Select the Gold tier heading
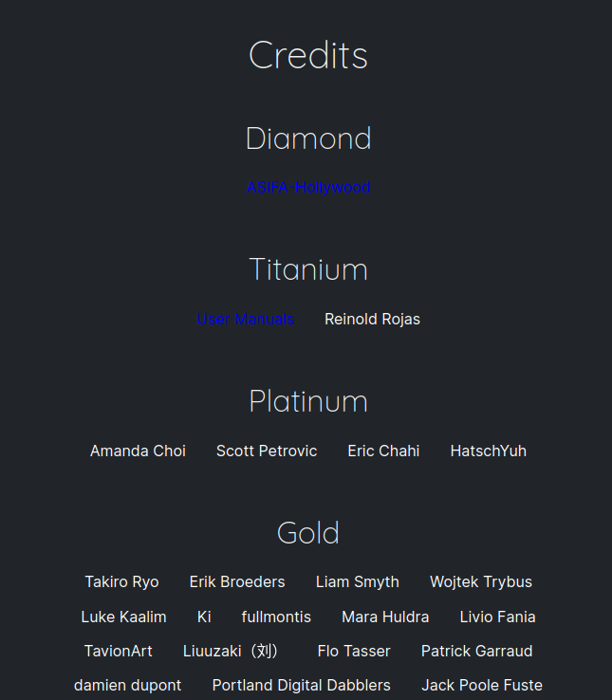Viewport: 612px width, 700px height. 308,533
